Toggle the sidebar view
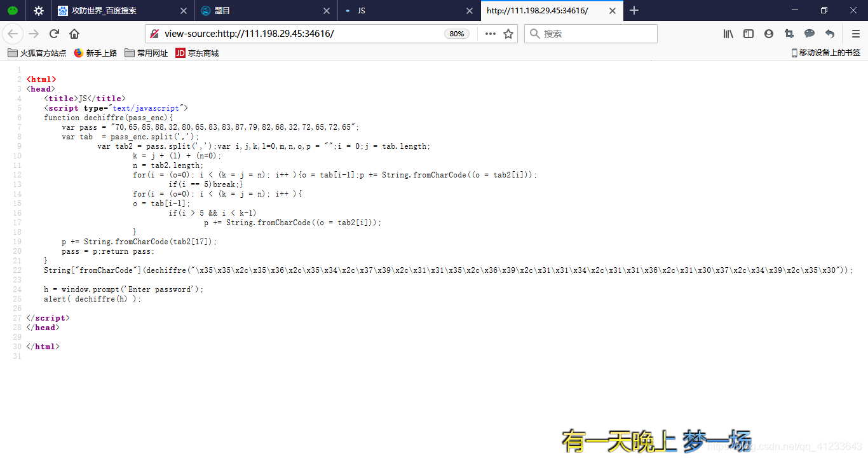This screenshot has width=868, height=458. (x=749, y=34)
